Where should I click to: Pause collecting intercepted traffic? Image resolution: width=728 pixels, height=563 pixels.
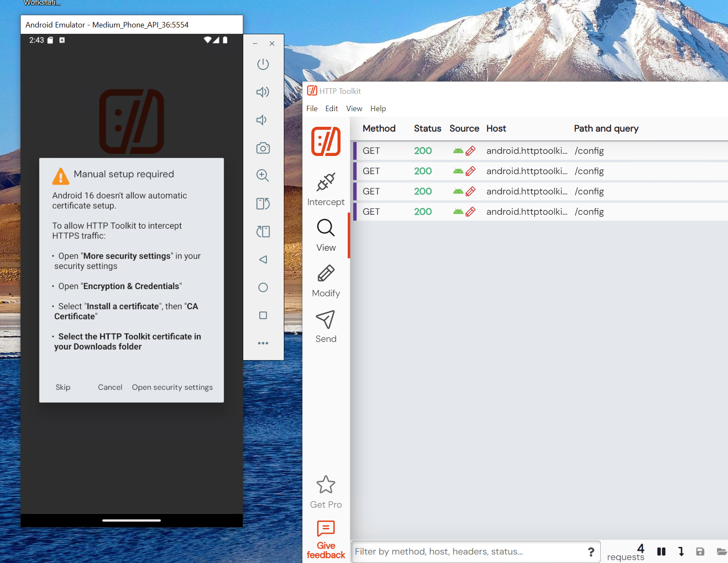click(661, 552)
